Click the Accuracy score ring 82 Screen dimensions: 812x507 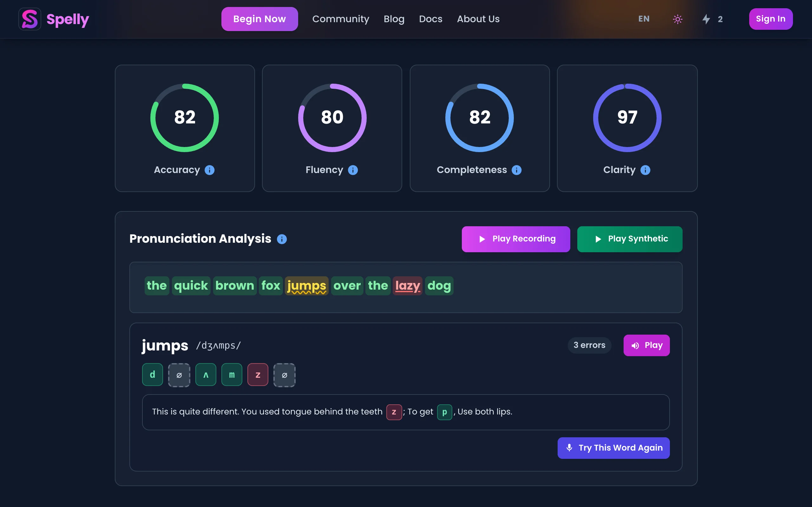click(185, 118)
